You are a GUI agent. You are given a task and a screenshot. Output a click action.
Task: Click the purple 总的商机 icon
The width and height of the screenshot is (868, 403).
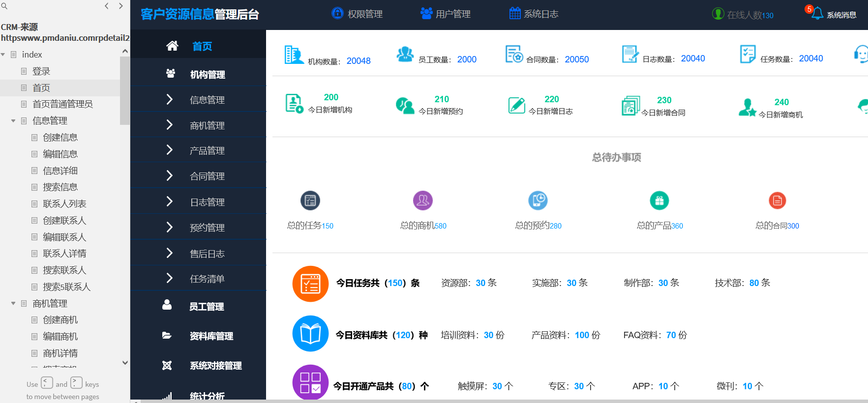tap(423, 201)
